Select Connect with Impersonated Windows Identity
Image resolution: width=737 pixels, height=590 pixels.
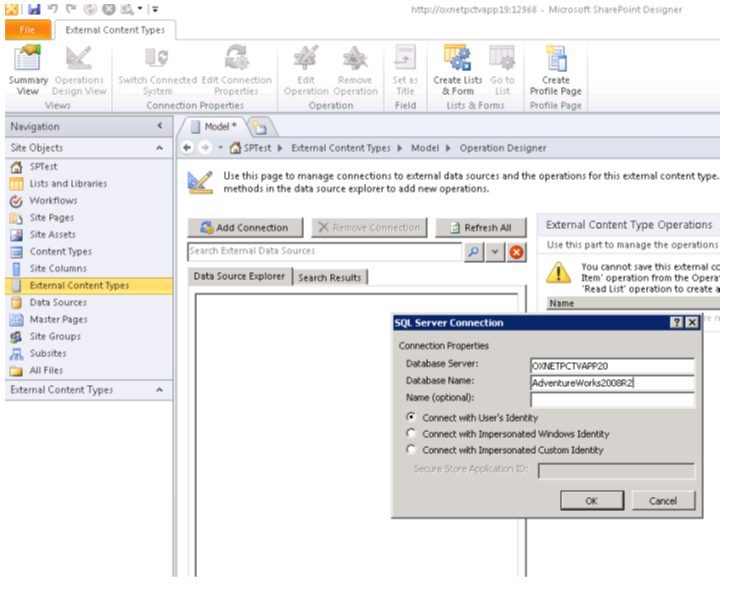click(411, 433)
